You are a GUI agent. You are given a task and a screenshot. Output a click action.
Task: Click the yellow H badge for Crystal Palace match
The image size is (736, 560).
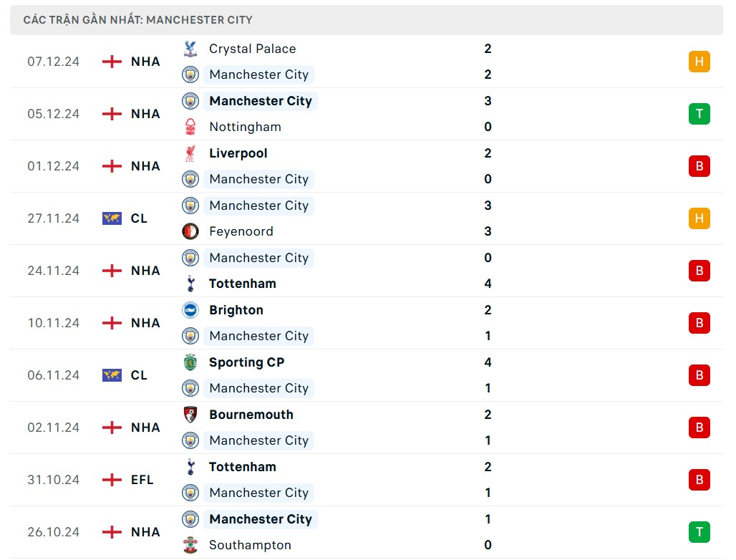pyautogui.click(x=699, y=62)
